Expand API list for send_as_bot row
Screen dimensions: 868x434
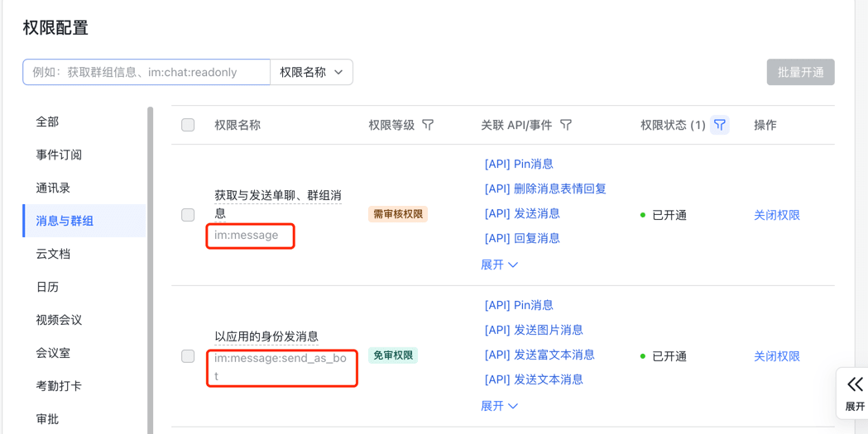499,406
